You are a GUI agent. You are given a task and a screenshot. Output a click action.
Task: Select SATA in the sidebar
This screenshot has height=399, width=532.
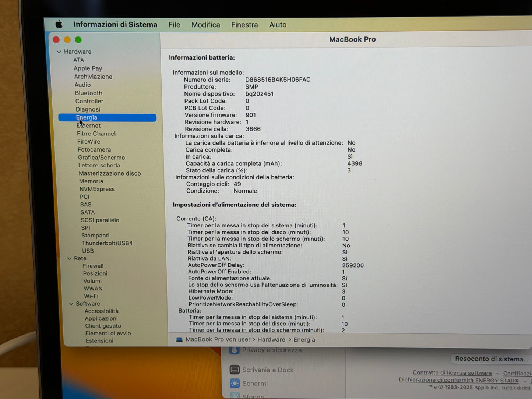coord(88,212)
